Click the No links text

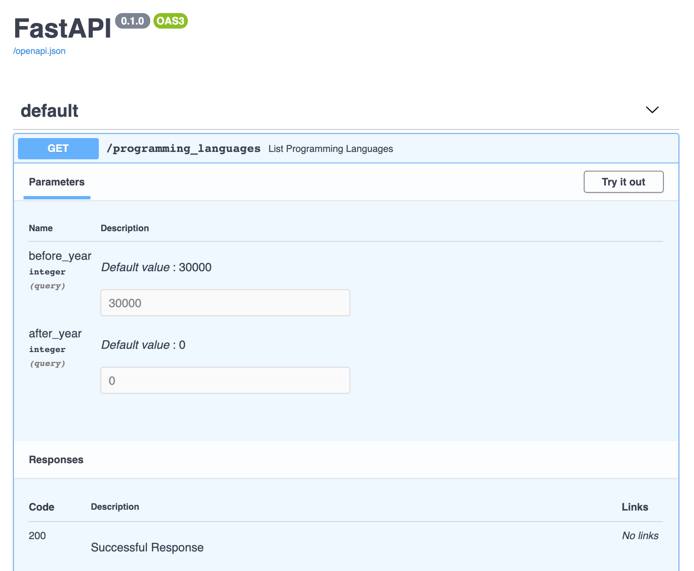pyautogui.click(x=640, y=536)
